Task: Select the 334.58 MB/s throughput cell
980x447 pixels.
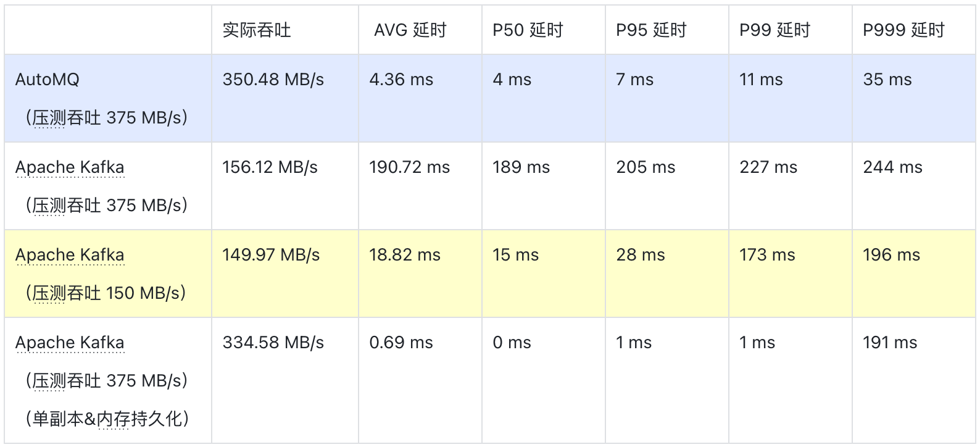Action: click(x=273, y=343)
